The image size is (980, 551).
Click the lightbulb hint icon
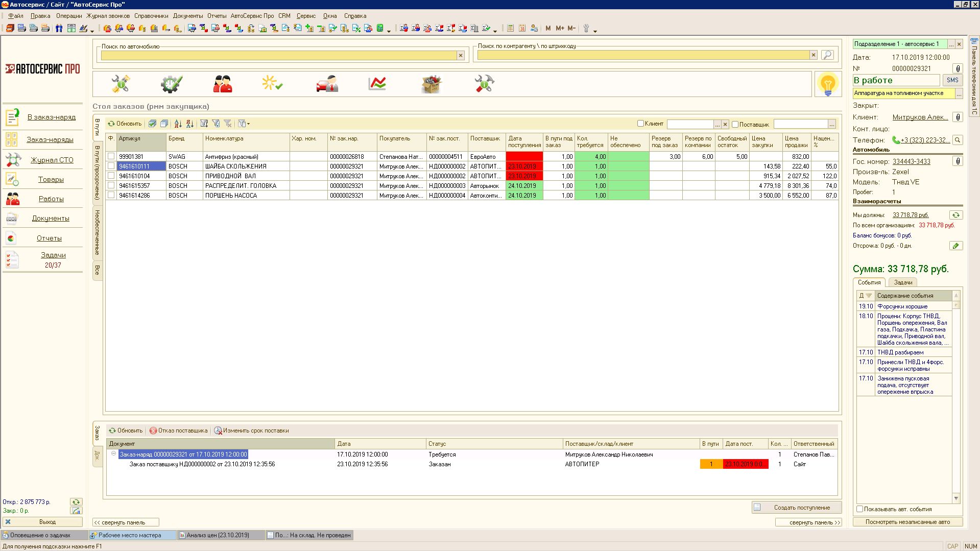click(827, 84)
